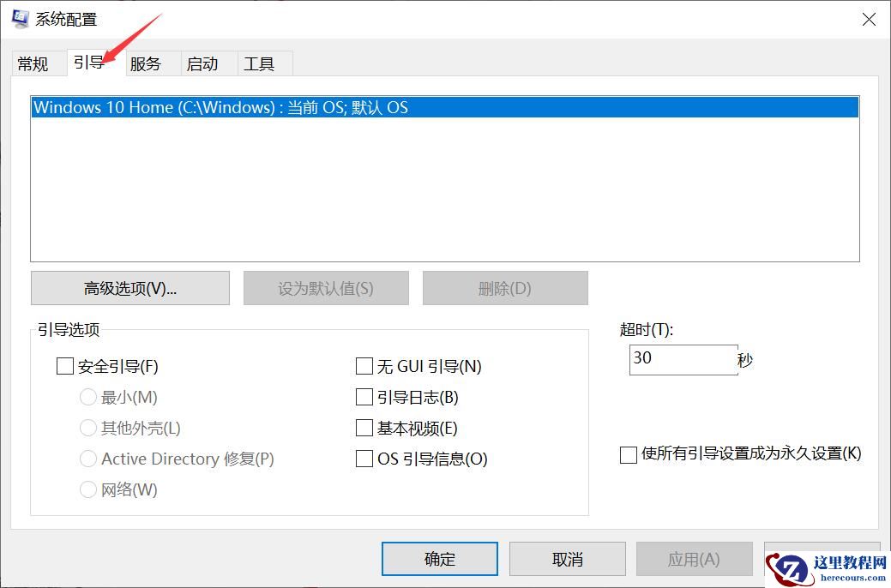Enable the OS 引导信息 checkbox
The width and height of the screenshot is (891, 588).
(364, 459)
